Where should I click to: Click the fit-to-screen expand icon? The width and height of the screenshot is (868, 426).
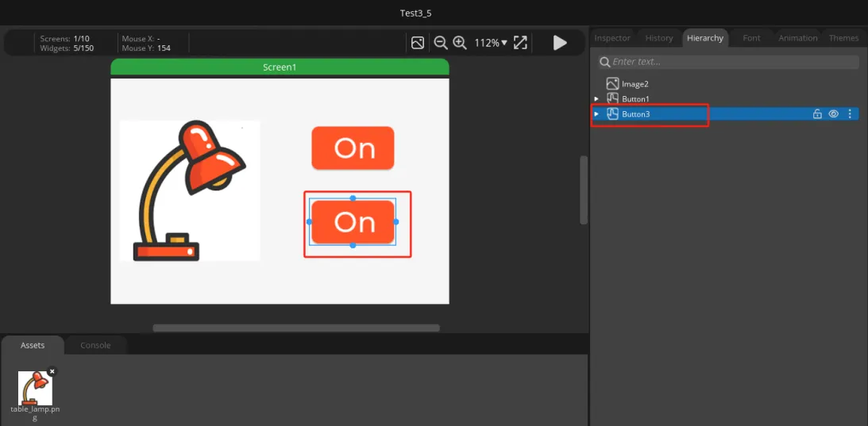(x=520, y=43)
